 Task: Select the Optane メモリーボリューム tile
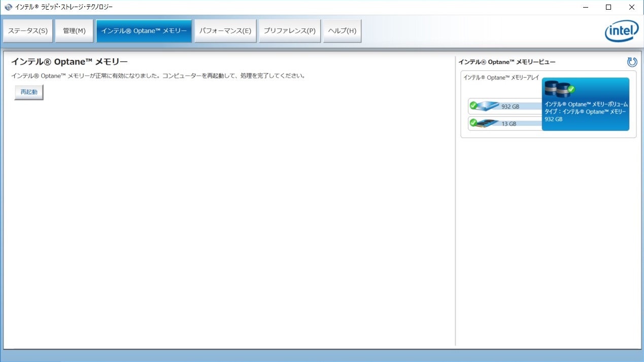tap(586, 104)
